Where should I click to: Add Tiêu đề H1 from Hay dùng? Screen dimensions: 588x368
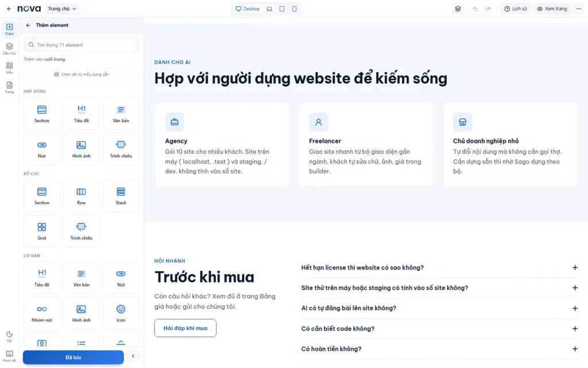(x=82, y=114)
